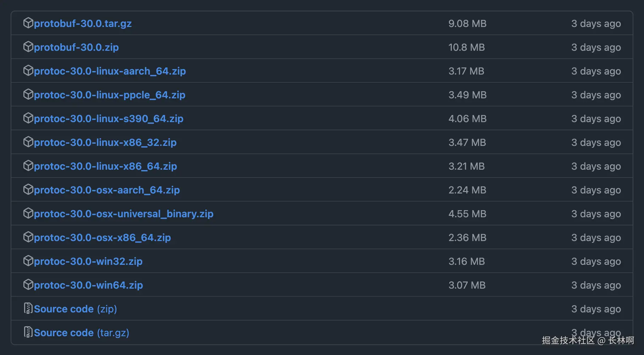Open protoc-30.0-linux-aarch_64.zip link
Viewport: 644px width, 355px height.
(x=110, y=71)
